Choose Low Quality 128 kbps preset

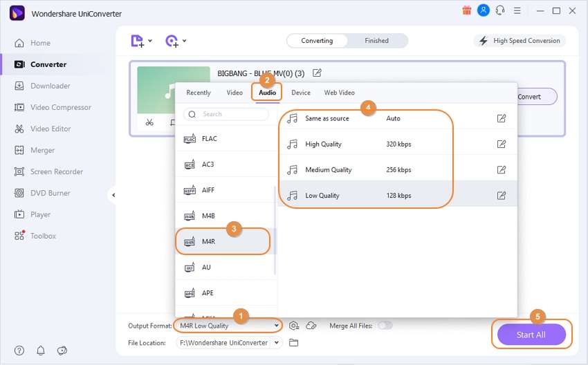pos(398,195)
